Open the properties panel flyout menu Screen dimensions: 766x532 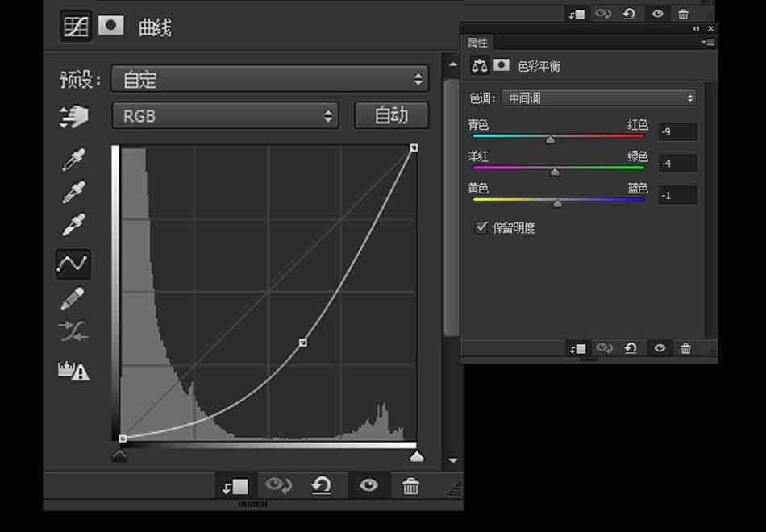point(708,42)
